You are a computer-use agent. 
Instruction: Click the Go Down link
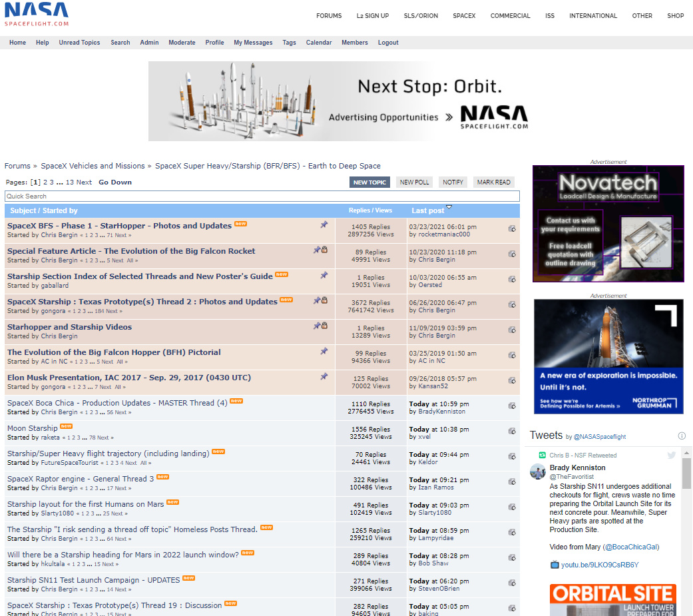115,182
